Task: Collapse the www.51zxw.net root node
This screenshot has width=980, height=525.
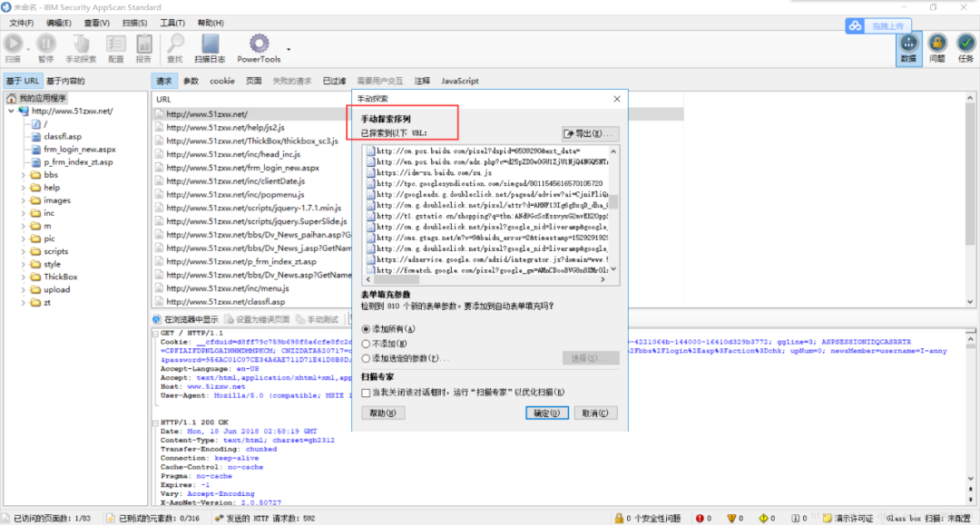Action: point(11,112)
